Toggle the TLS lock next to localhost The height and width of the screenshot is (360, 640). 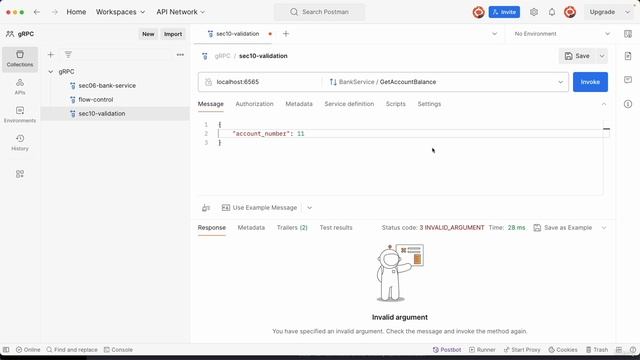coord(208,82)
